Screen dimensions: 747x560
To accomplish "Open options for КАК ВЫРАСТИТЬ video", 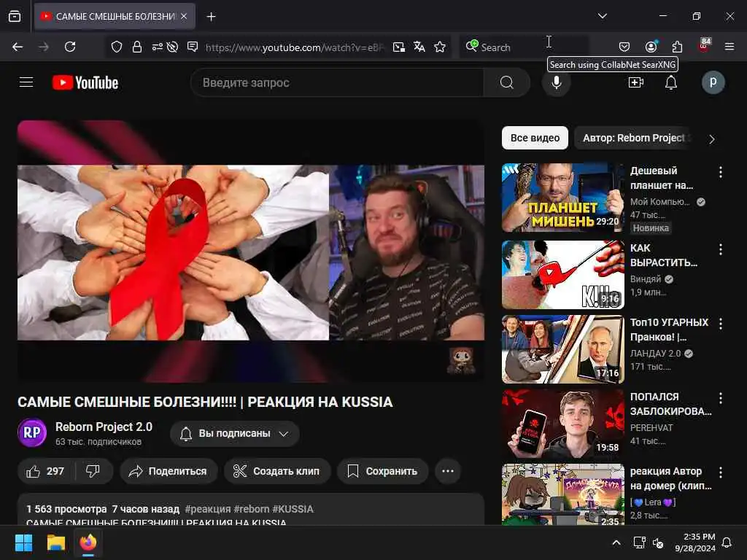I will pos(720,249).
